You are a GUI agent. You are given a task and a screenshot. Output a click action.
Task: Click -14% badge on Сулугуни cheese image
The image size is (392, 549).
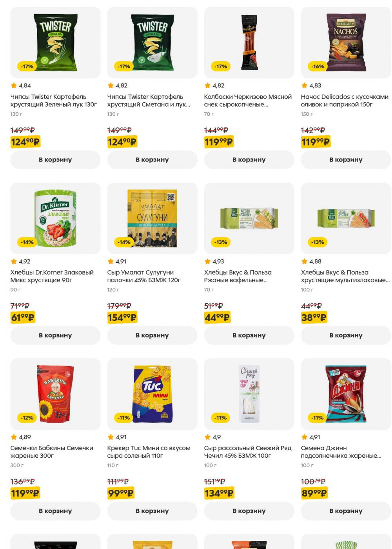coord(124,242)
